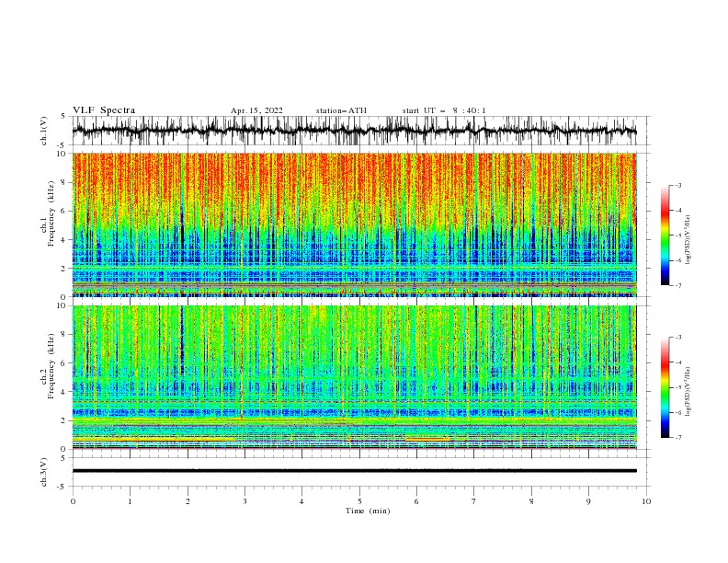Click "2" kHz tick on ch.2 spectrogram

pos(64,420)
